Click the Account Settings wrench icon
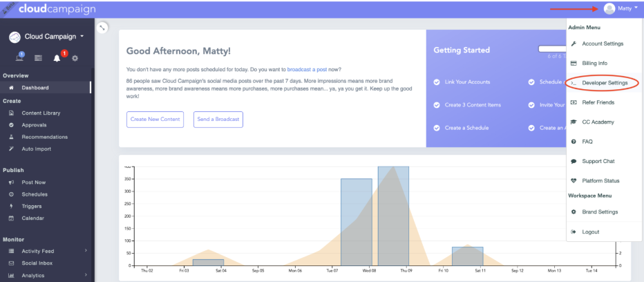This screenshot has width=644, height=282. [574, 44]
